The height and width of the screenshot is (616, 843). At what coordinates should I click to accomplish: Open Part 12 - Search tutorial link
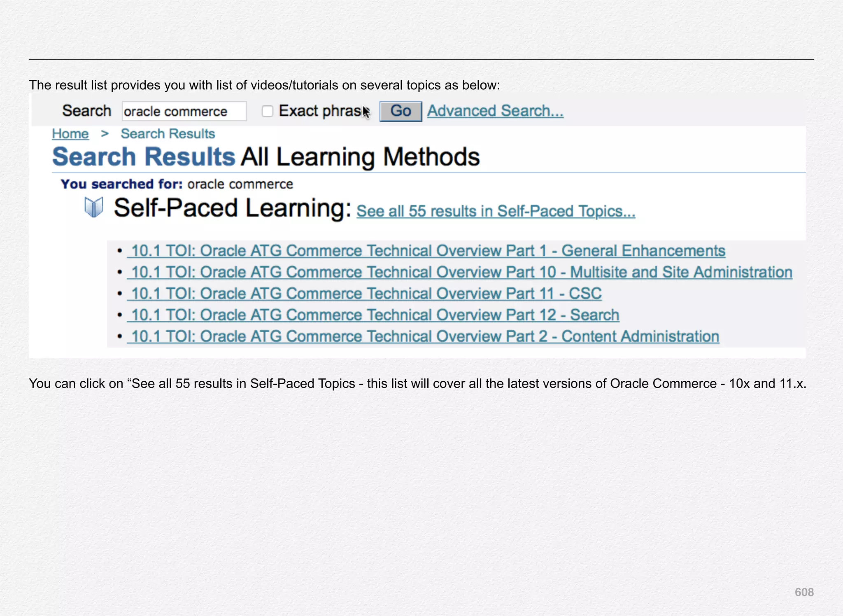pyautogui.click(x=373, y=315)
